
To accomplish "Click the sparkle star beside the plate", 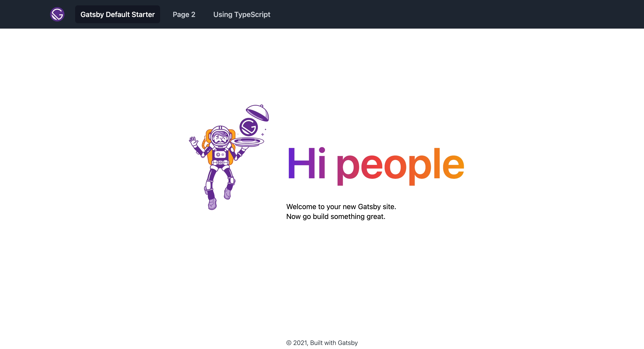I will click(x=263, y=135).
